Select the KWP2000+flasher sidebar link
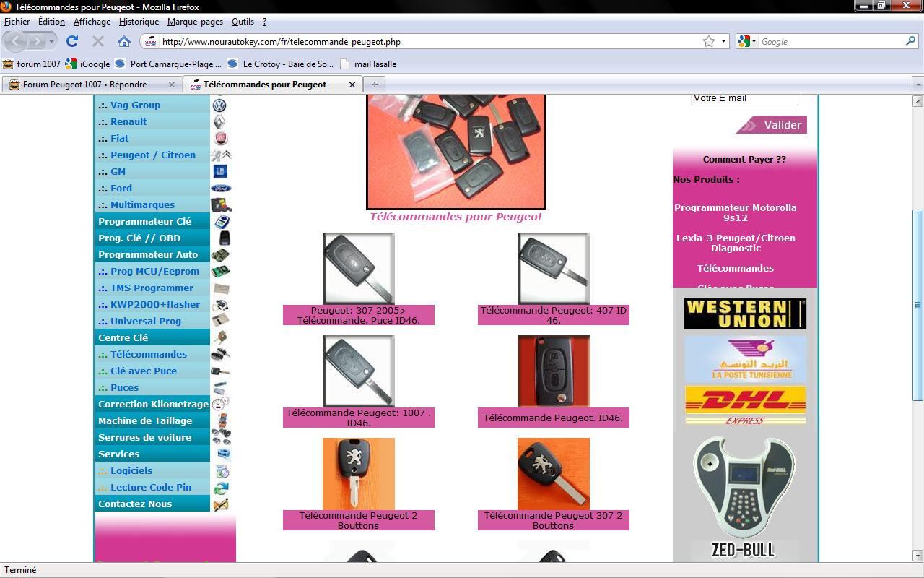Screen dimensions: 924x578 154,304
